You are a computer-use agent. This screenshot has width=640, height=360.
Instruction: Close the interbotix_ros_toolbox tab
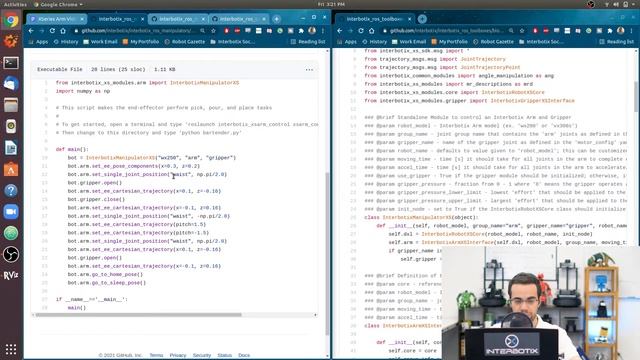point(410,19)
